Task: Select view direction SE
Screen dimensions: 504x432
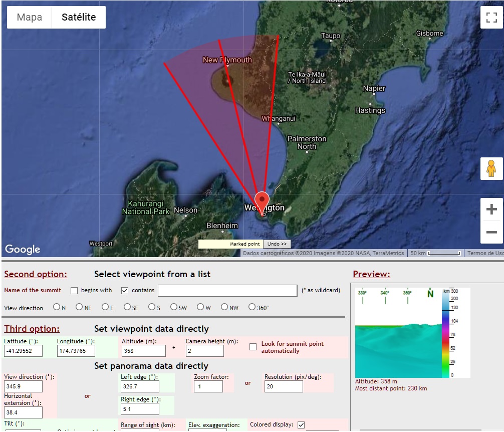Action: (127, 307)
